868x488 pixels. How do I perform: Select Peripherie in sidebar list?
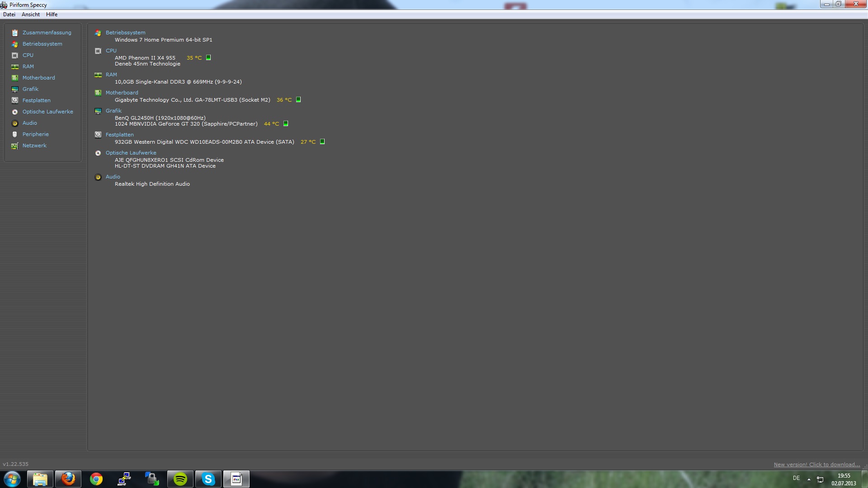(x=36, y=134)
